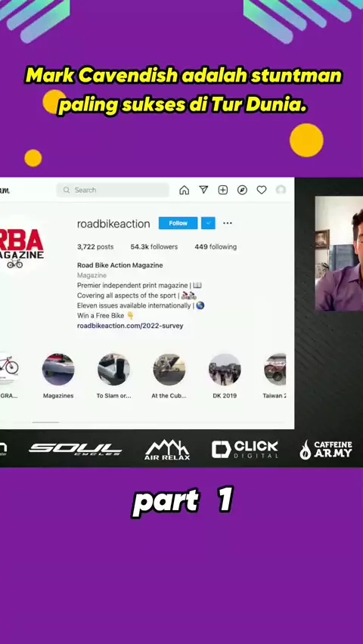Click 'Covering all aspects of the sport' line

137,296
